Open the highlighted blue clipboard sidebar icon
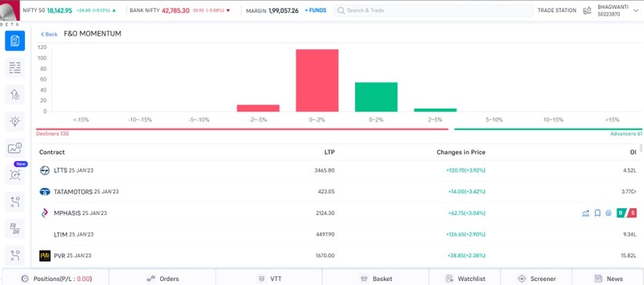 [x=15, y=41]
